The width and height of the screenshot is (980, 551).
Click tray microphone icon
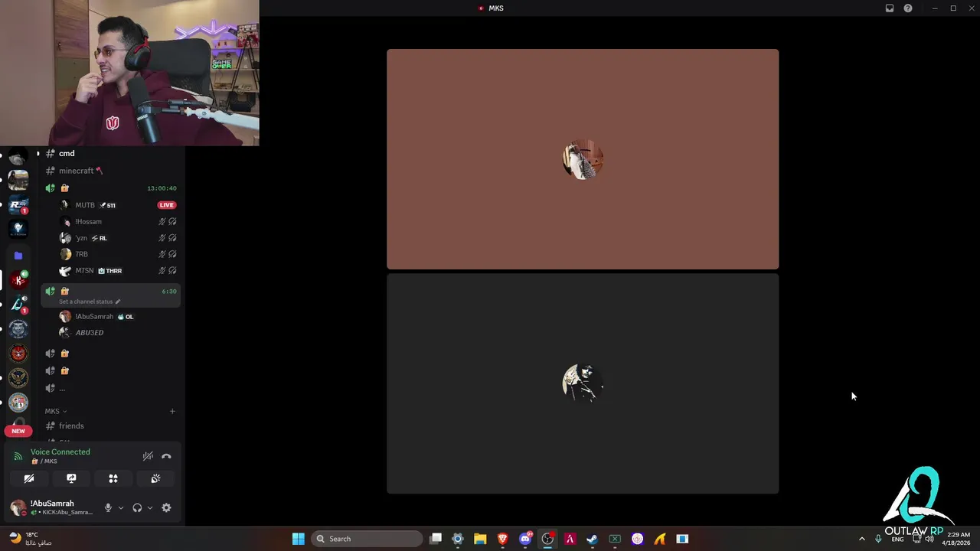(x=878, y=539)
